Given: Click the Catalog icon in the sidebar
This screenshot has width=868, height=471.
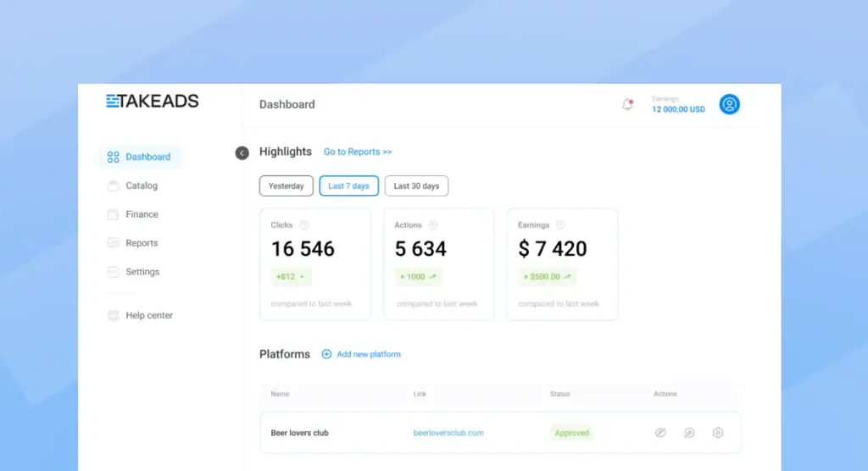Looking at the screenshot, I should pos(113,186).
